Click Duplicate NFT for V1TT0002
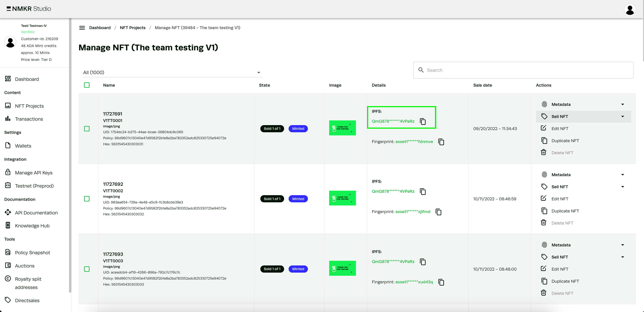Screen dimensions: 644x312 click(565, 211)
